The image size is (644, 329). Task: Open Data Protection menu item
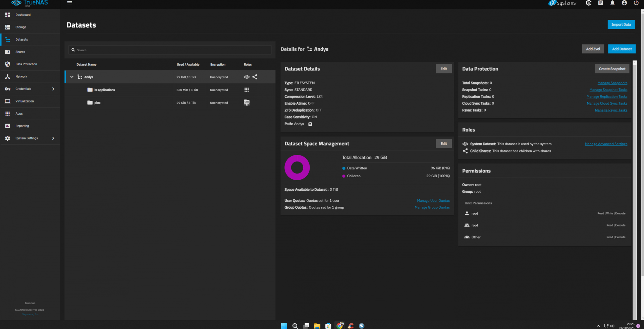[30, 64]
